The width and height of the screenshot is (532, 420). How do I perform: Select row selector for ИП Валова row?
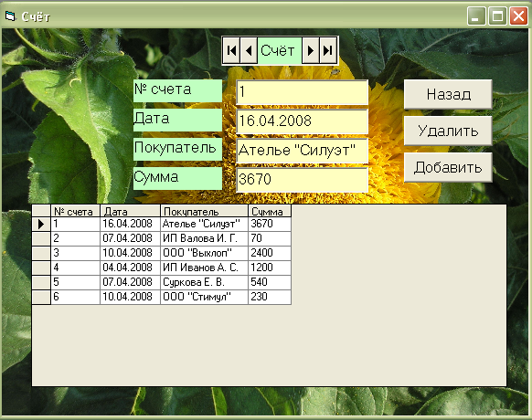point(41,238)
